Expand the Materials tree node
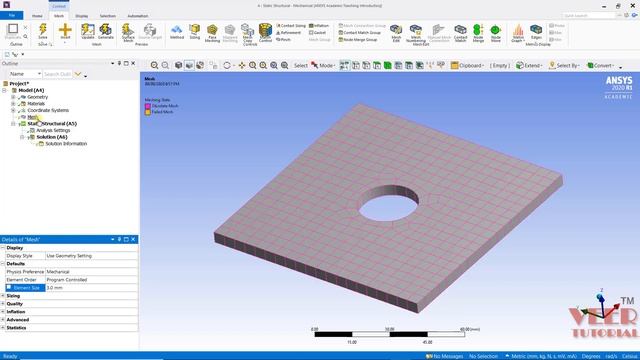 tap(13, 104)
